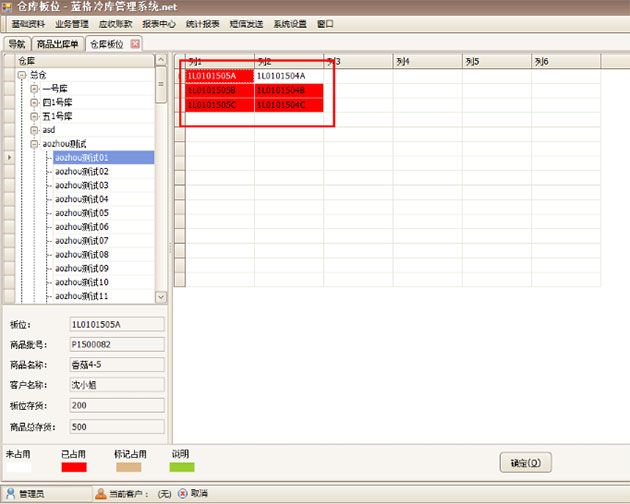Screen dimensions: 630x504
Task: Click the red 已占用 legend swatch
Action: click(x=74, y=466)
